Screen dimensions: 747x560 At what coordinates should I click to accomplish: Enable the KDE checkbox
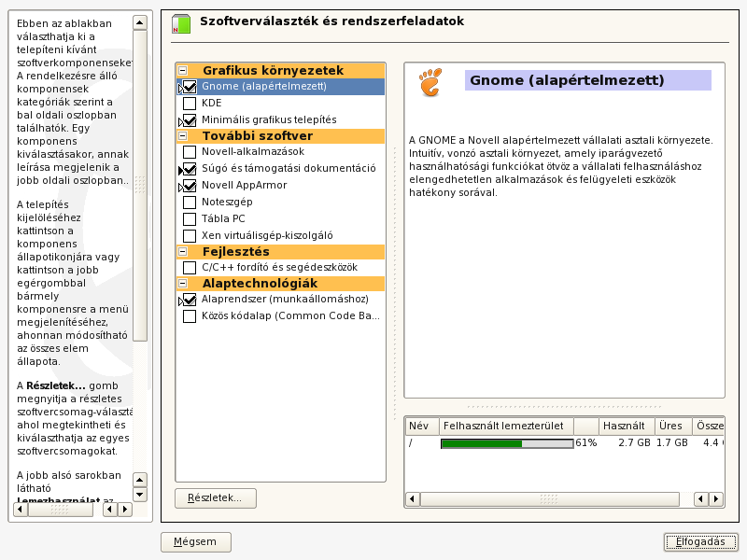point(190,104)
